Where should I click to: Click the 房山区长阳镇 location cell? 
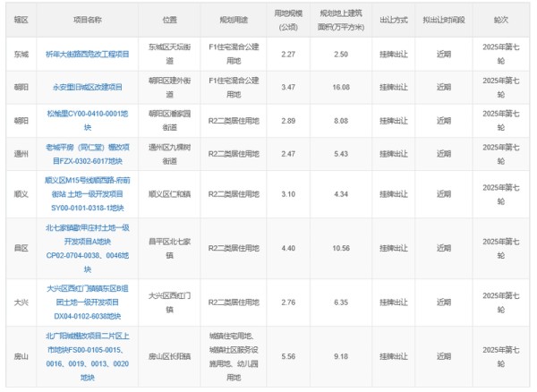pyautogui.click(x=169, y=356)
